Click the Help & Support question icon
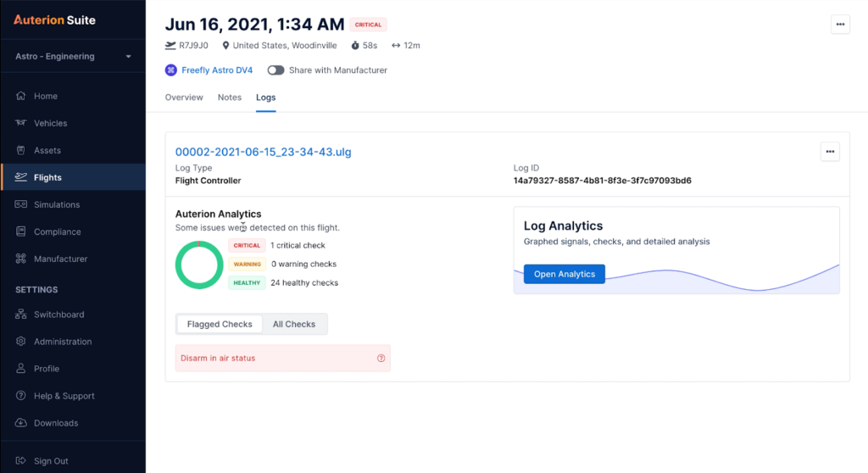Screen dimensions: 868x473 point(20,396)
